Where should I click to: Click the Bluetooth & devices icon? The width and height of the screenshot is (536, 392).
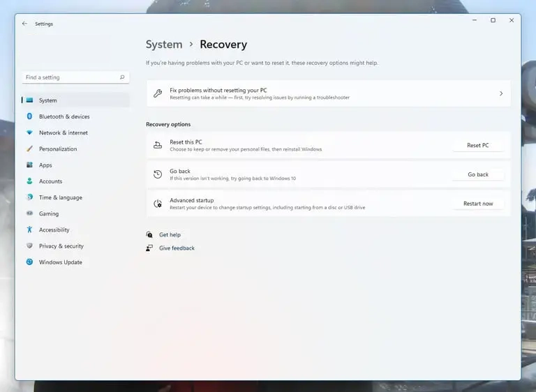click(x=29, y=116)
